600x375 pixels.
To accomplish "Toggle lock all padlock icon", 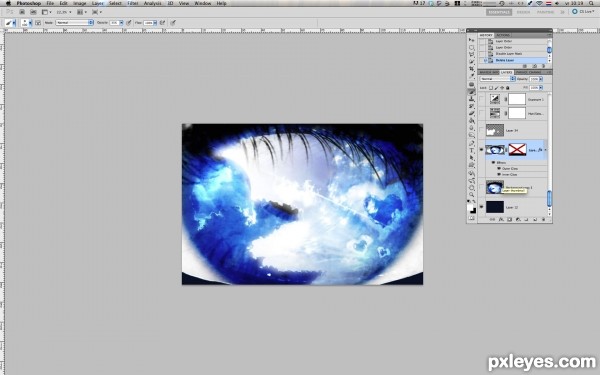I will coord(507,88).
